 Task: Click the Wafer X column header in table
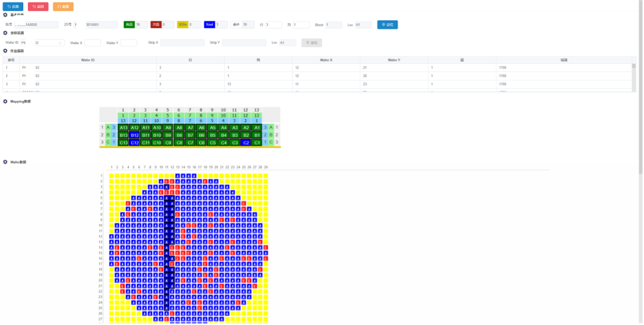(x=326, y=60)
